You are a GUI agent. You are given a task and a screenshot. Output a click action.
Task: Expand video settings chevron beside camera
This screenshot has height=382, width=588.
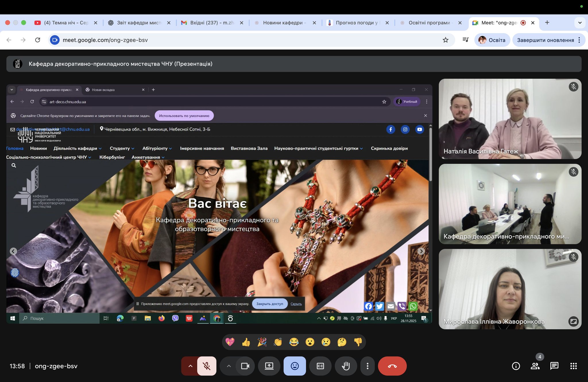229,366
